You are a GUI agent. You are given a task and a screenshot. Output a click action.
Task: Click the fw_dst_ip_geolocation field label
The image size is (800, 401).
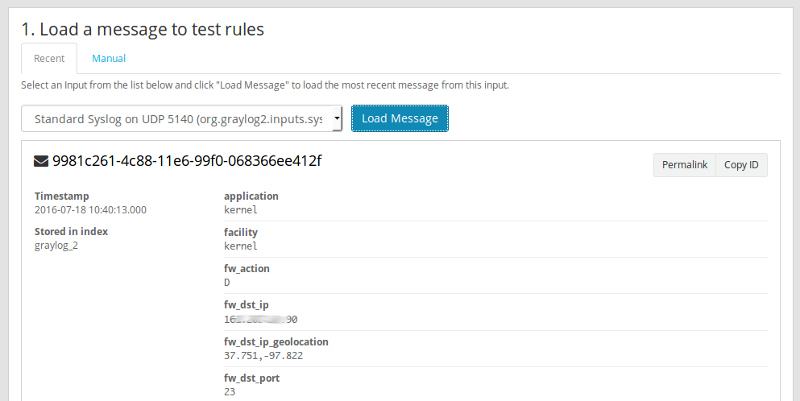[276, 341]
